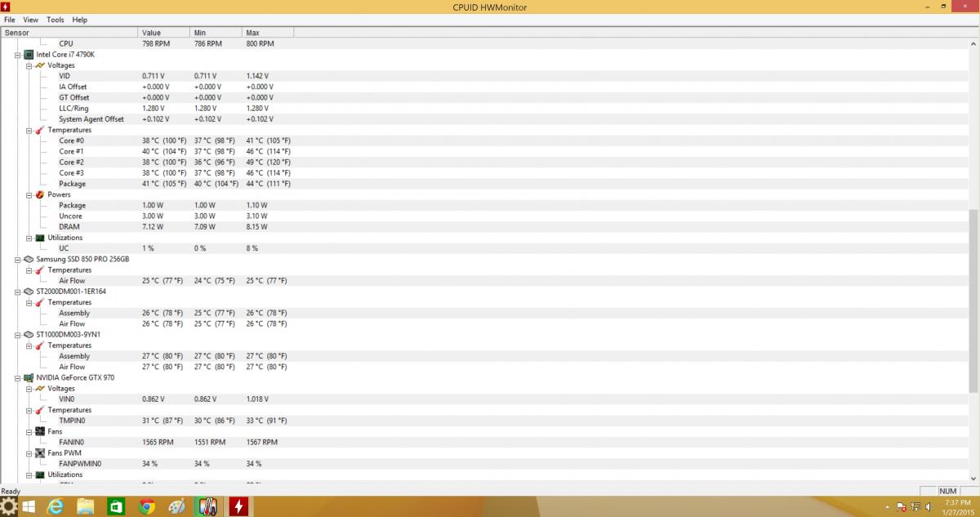980x517 pixels.
Task: Open the Windows Start button
Action: (x=28, y=506)
